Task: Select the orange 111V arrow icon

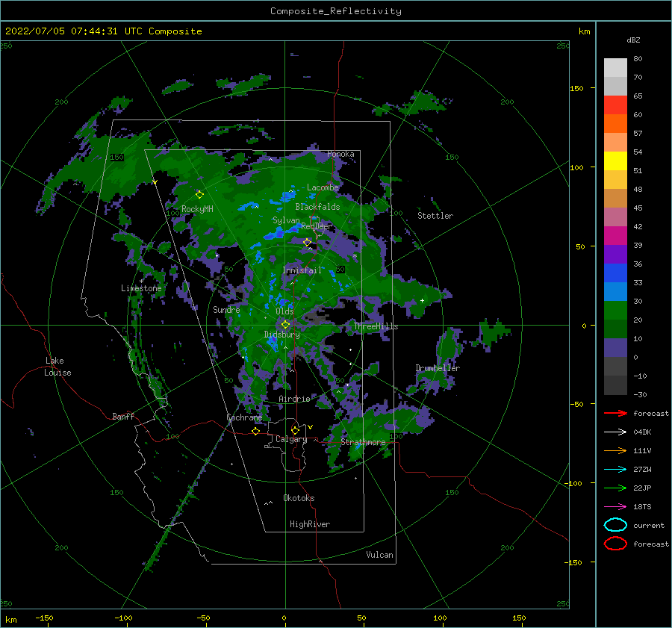Action: point(615,450)
